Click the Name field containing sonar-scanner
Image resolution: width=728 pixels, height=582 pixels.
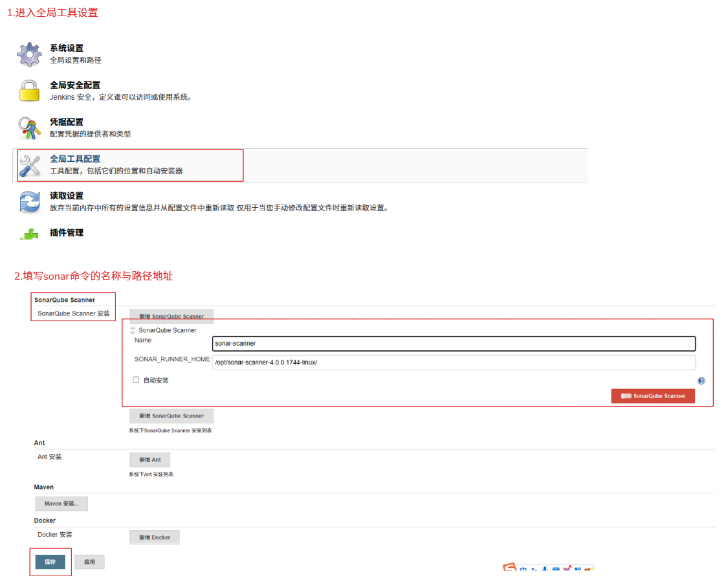pyautogui.click(x=454, y=344)
